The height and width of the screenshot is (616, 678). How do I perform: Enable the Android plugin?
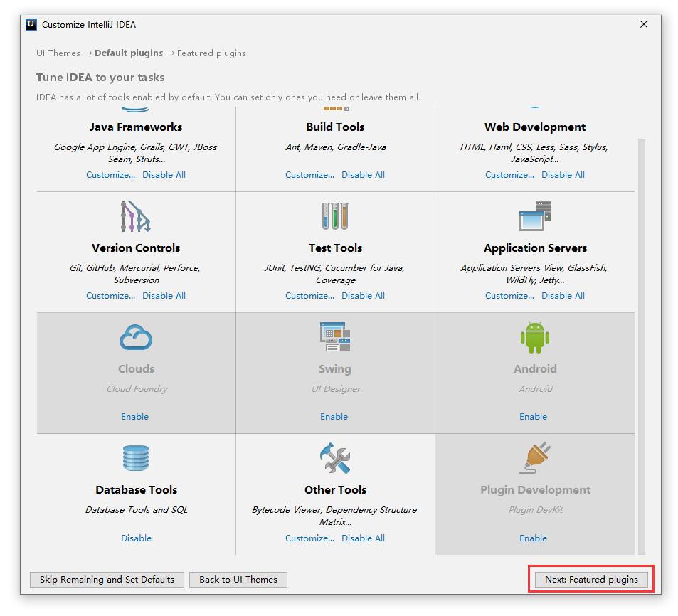click(534, 417)
